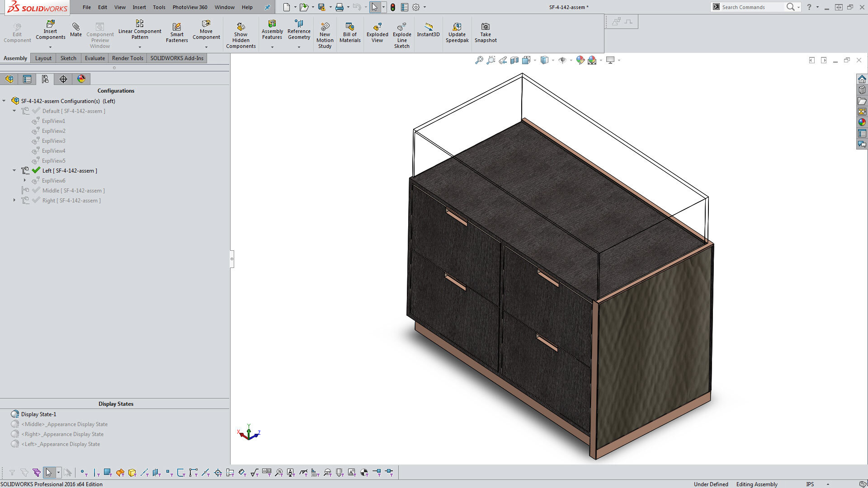This screenshot has height=488, width=868.
Task: Click Show Hidden Components
Action: click(x=241, y=35)
